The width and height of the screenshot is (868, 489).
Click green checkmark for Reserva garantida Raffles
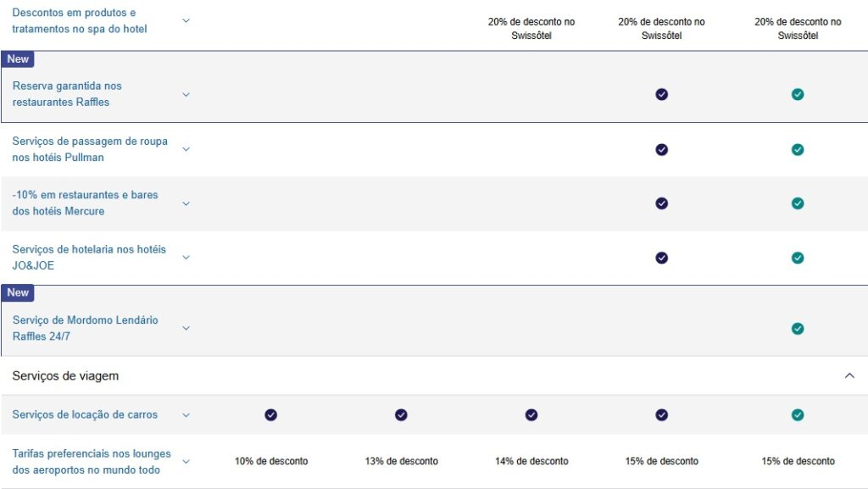tap(797, 94)
